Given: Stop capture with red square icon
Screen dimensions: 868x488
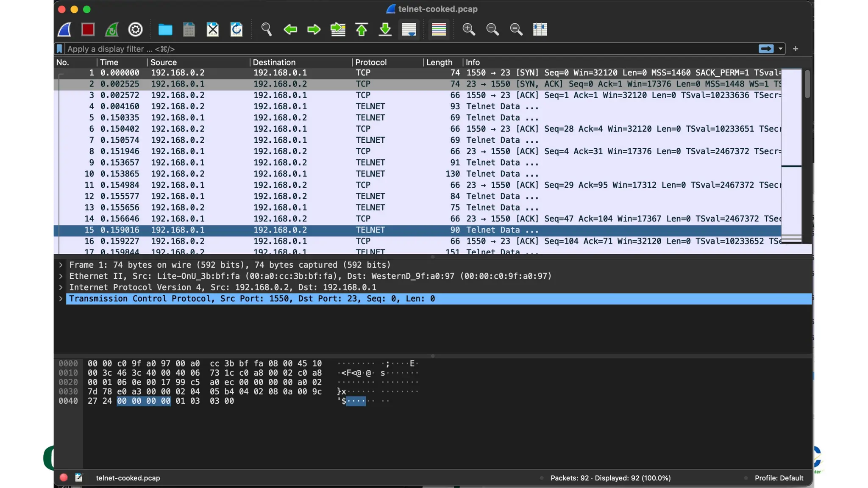Looking at the screenshot, I should click(88, 30).
